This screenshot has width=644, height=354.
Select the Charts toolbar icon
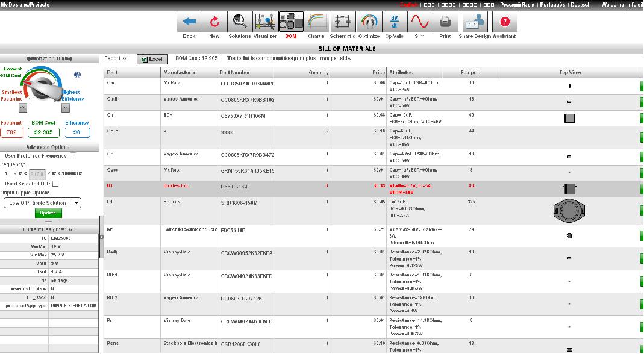(316, 22)
